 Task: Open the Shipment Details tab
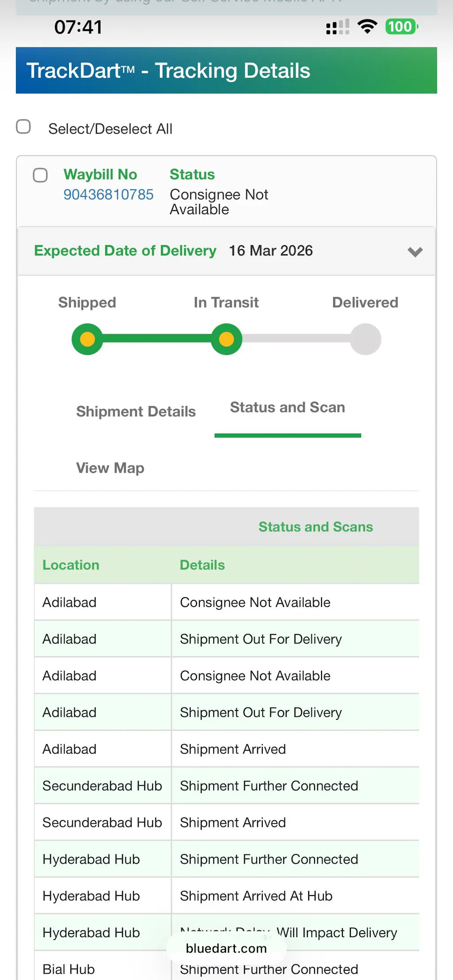(x=136, y=411)
